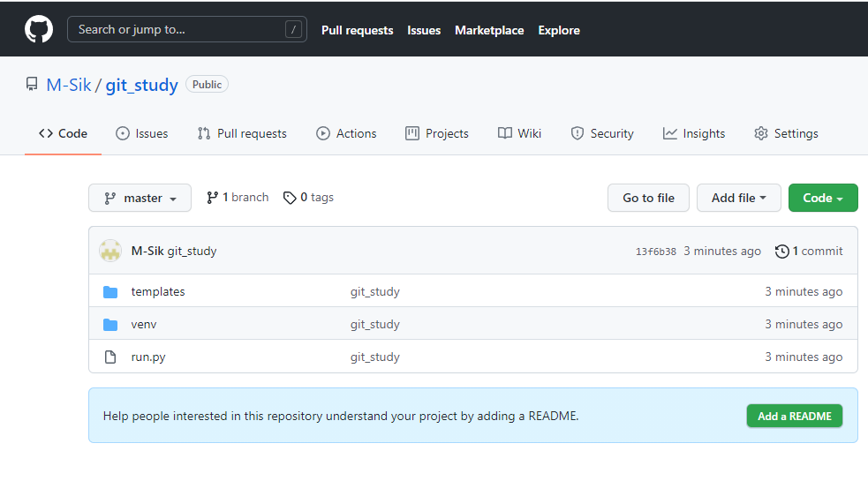Screen dimensions: 868x481
Task: Click the commit history clock icon
Action: tap(781, 252)
